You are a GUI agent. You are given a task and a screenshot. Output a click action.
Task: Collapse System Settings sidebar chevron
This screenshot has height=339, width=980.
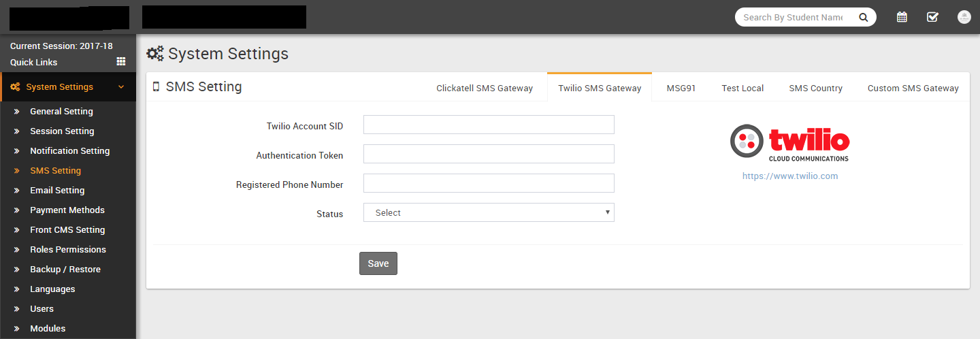pos(121,87)
